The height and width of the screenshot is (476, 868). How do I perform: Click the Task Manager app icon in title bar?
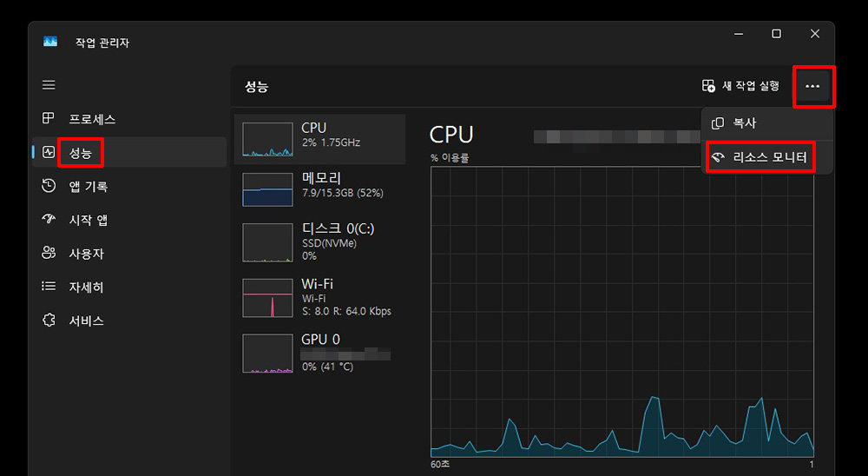[x=50, y=42]
